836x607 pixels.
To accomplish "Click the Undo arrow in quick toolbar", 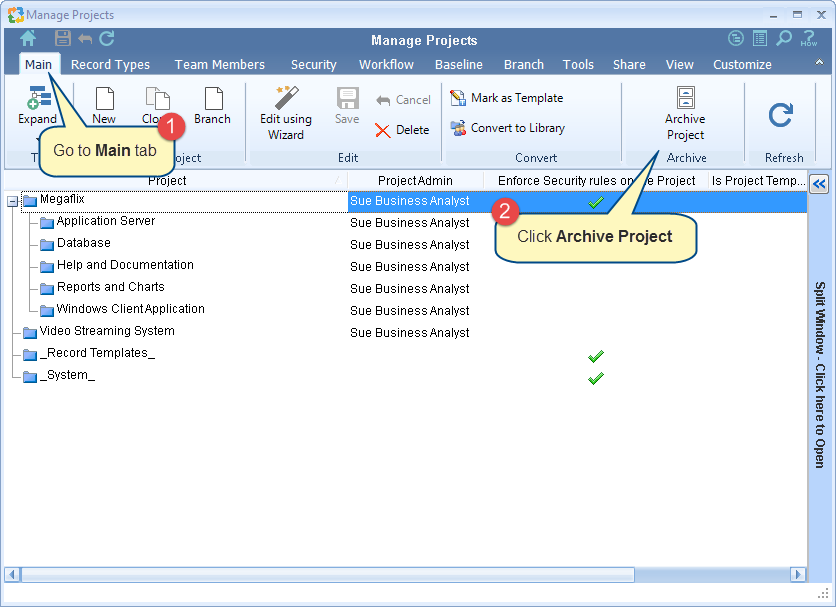I will [x=85, y=38].
